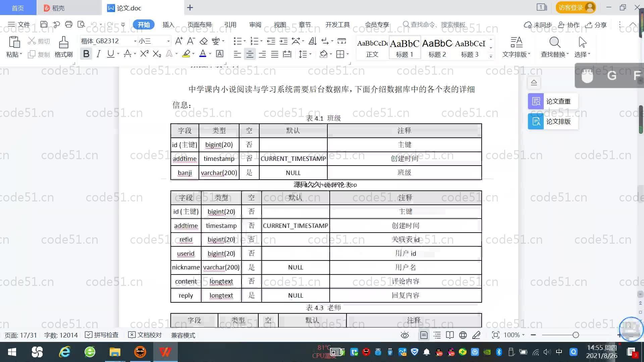
Task: Click the highlight color marker
Action: point(186,54)
